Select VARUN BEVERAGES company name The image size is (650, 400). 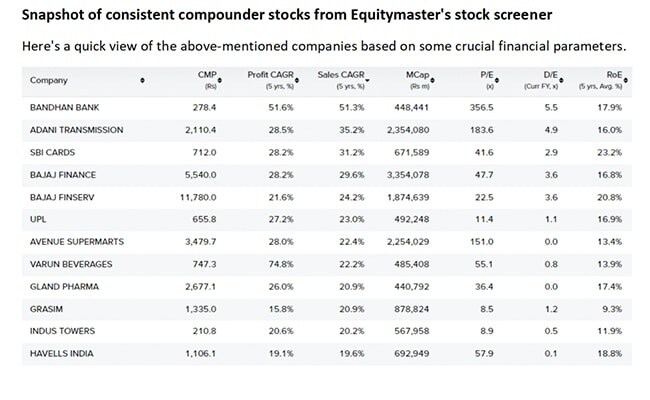tap(70, 264)
